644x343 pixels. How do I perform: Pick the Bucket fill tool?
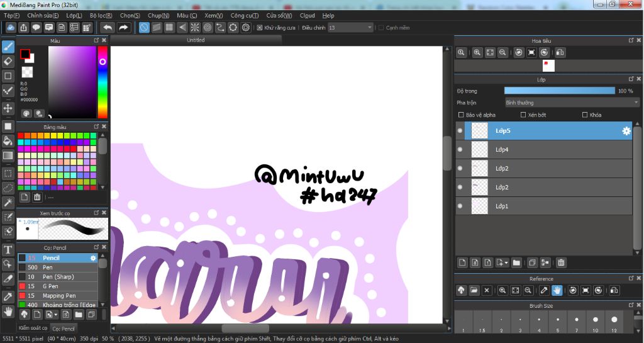(8, 141)
